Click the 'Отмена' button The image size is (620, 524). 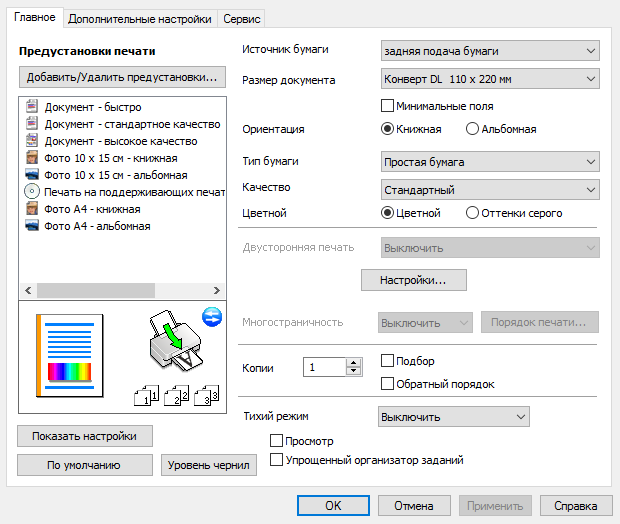(414, 505)
